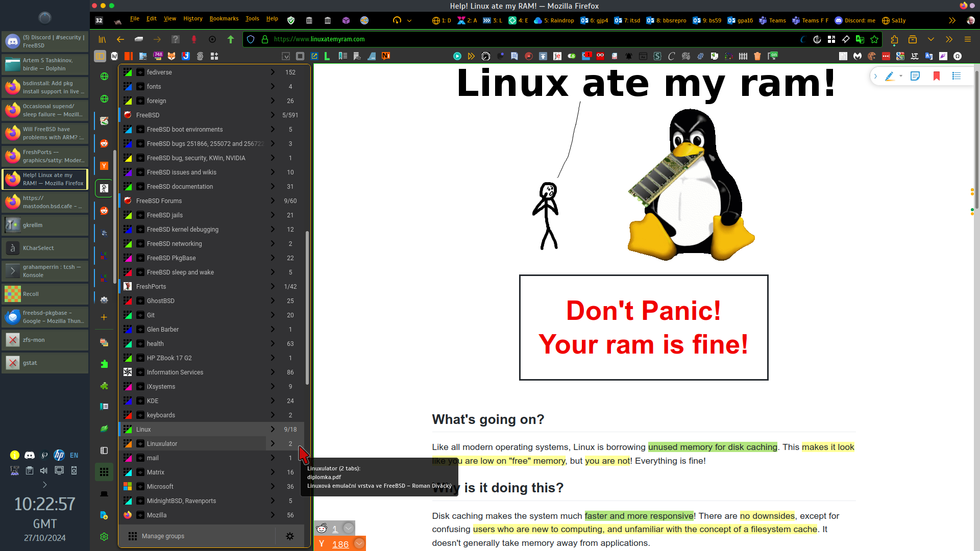
Task: Expand the FreeBSD Forums group chevron
Action: point(273,201)
